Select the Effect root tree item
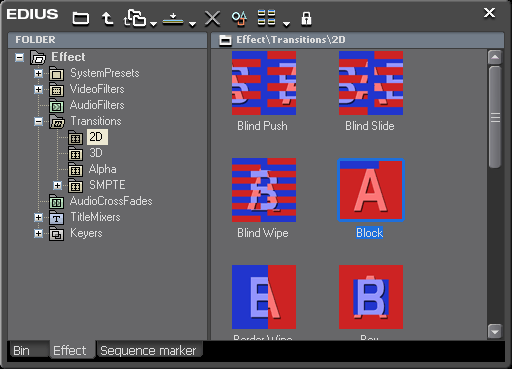 click(68, 57)
